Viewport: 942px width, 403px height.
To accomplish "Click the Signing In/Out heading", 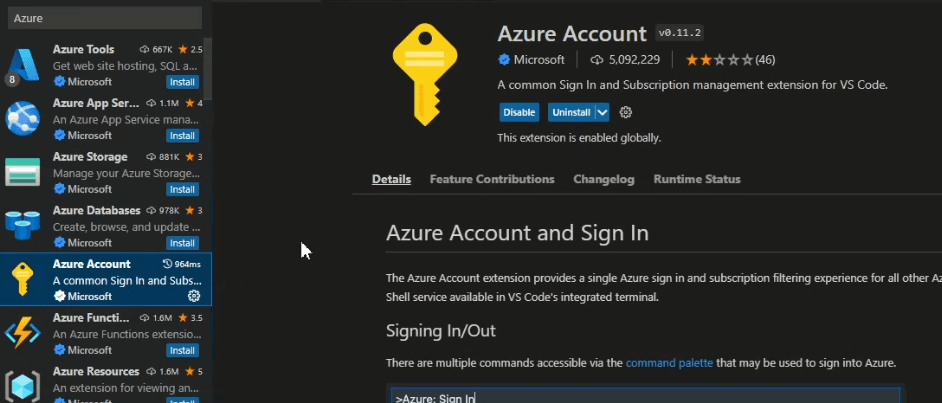I will [x=441, y=331].
